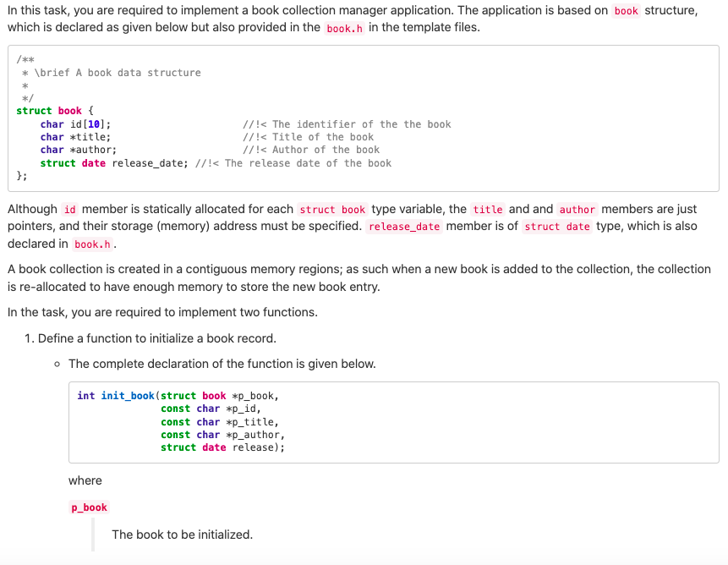Click the description 'The book to be initialized.'

tap(183, 535)
